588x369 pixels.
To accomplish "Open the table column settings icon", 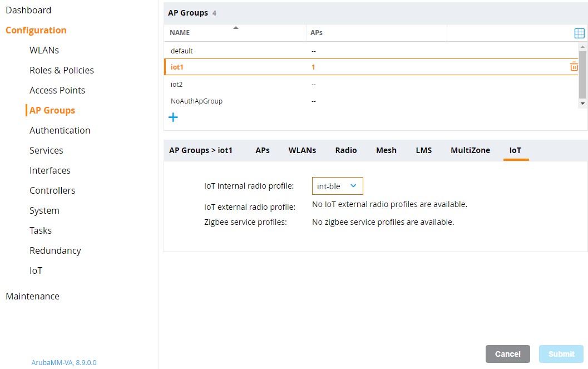I will coord(579,33).
